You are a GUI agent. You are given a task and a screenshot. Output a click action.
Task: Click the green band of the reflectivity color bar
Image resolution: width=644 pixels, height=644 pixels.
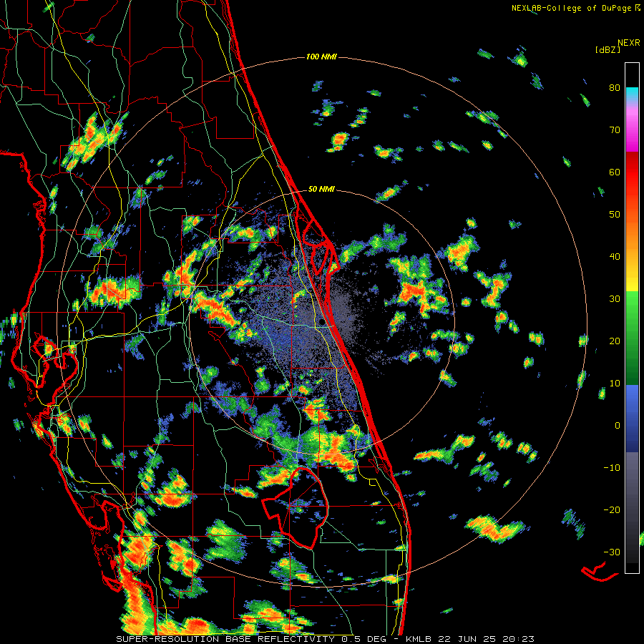[x=632, y=338]
